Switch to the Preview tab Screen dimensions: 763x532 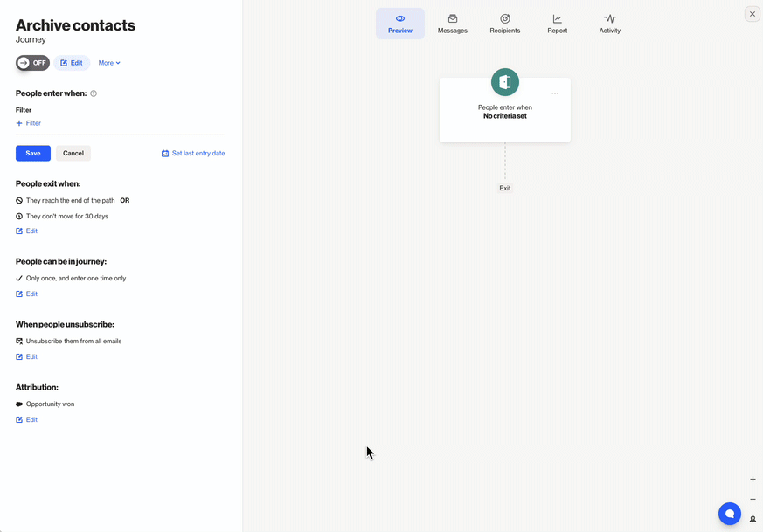pos(400,24)
